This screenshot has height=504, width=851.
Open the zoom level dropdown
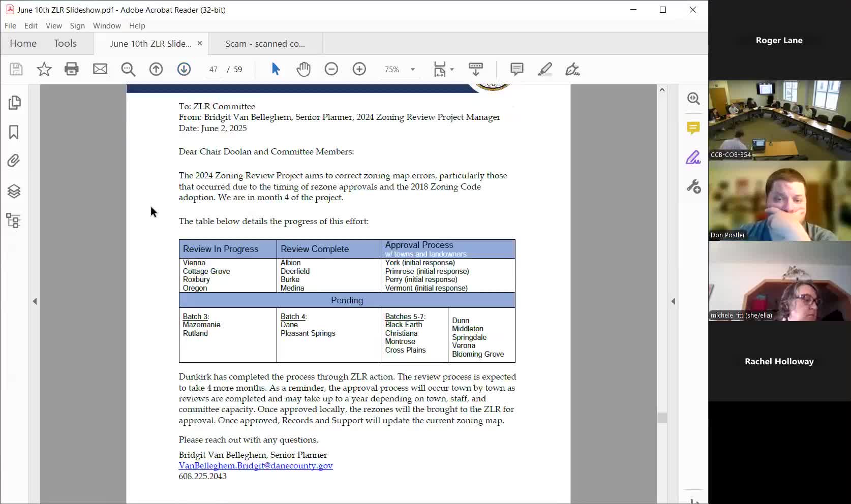[412, 70]
